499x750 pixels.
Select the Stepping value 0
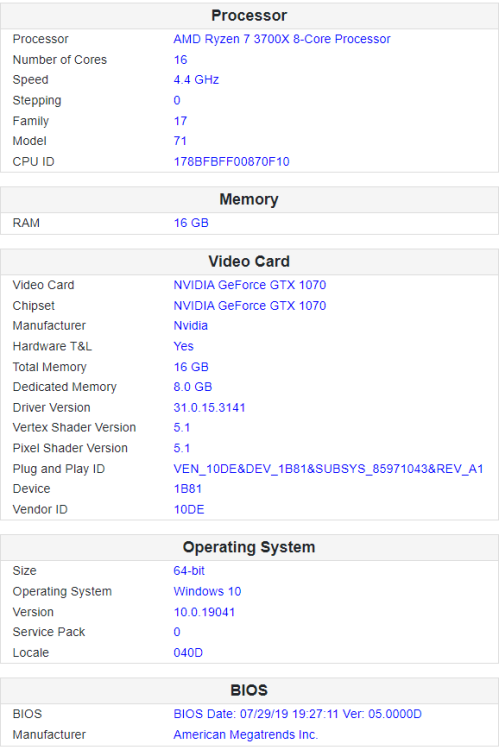177,100
